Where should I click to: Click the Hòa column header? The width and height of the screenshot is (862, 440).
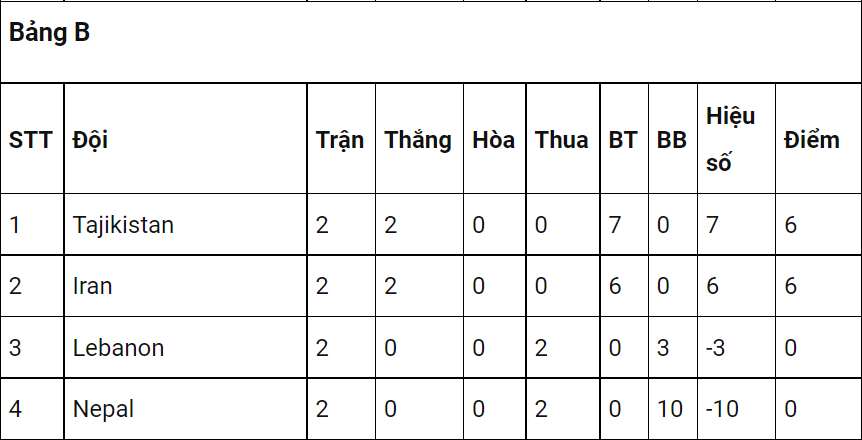click(x=494, y=140)
